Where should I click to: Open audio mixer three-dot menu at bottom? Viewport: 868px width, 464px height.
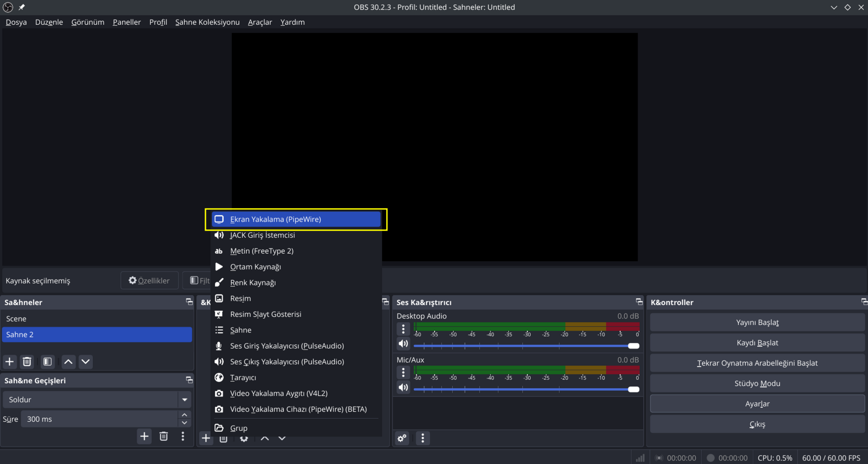pyautogui.click(x=423, y=438)
